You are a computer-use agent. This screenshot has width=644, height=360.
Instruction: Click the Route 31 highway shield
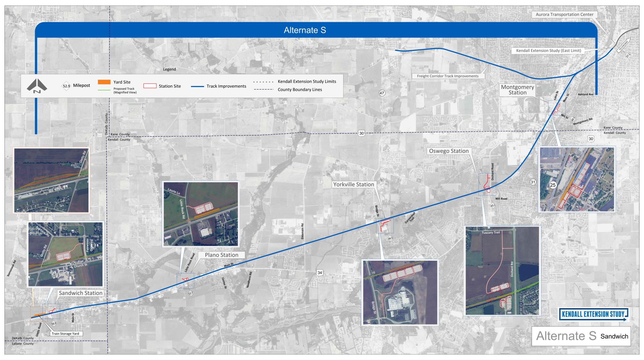tap(533, 182)
